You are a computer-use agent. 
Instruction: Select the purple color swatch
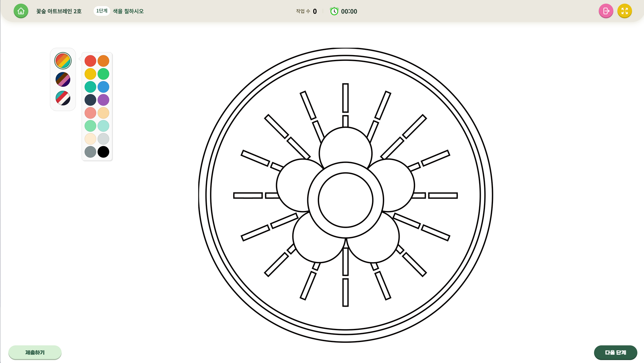(x=103, y=100)
